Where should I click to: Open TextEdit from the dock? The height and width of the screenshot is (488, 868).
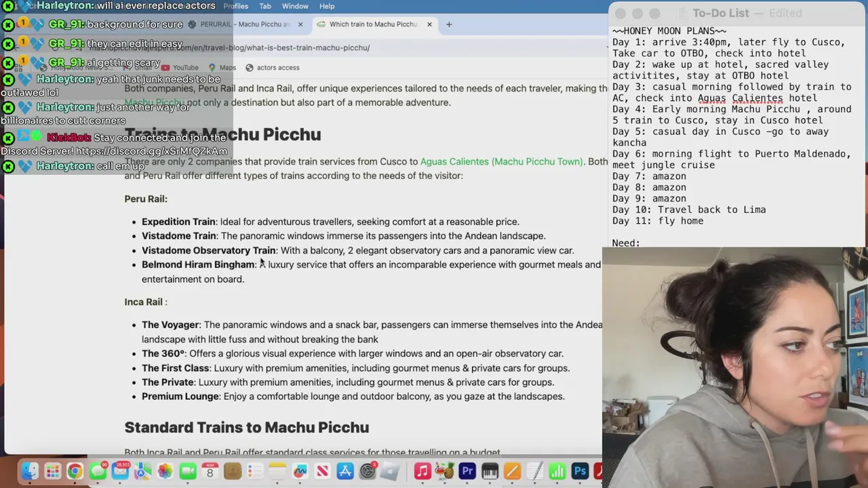pyautogui.click(x=535, y=471)
